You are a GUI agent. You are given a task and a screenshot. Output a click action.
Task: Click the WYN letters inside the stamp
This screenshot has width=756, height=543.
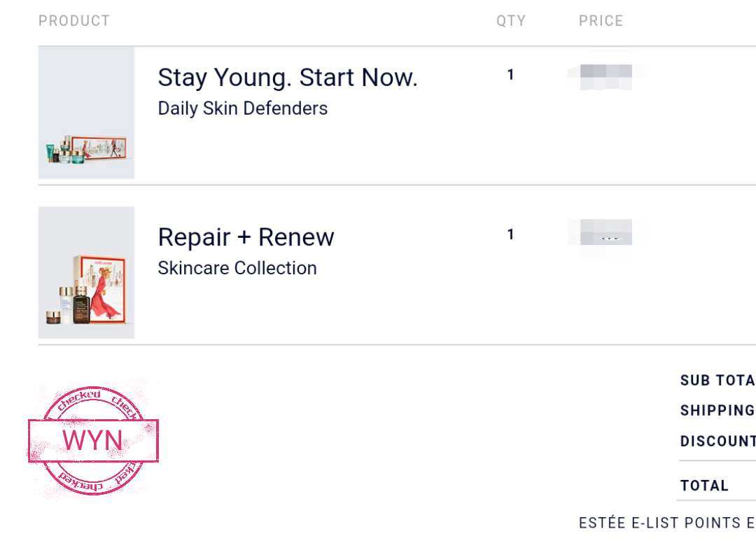92,440
